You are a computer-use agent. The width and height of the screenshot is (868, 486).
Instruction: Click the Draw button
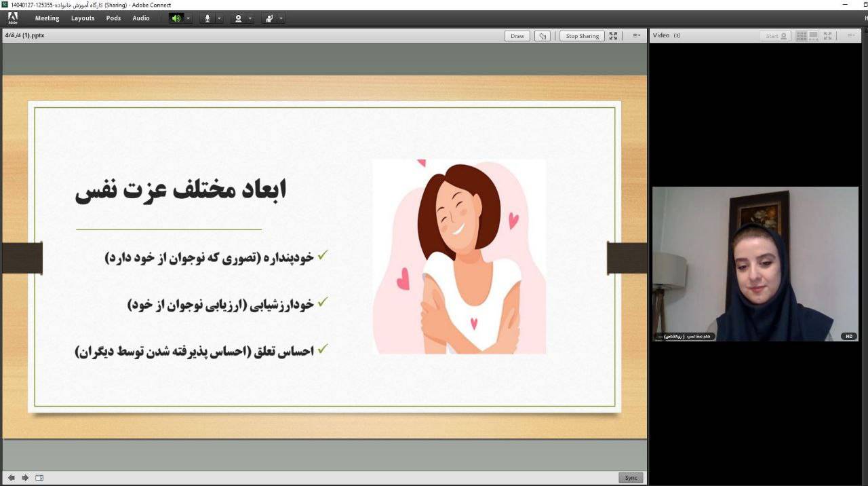pyautogui.click(x=517, y=36)
